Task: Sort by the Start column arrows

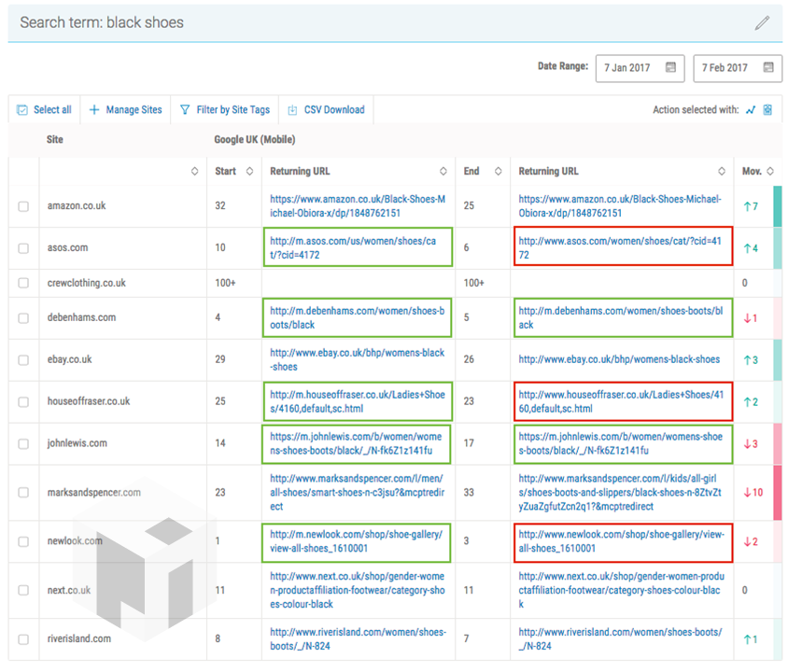Action: pyautogui.click(x=248, y=172)
